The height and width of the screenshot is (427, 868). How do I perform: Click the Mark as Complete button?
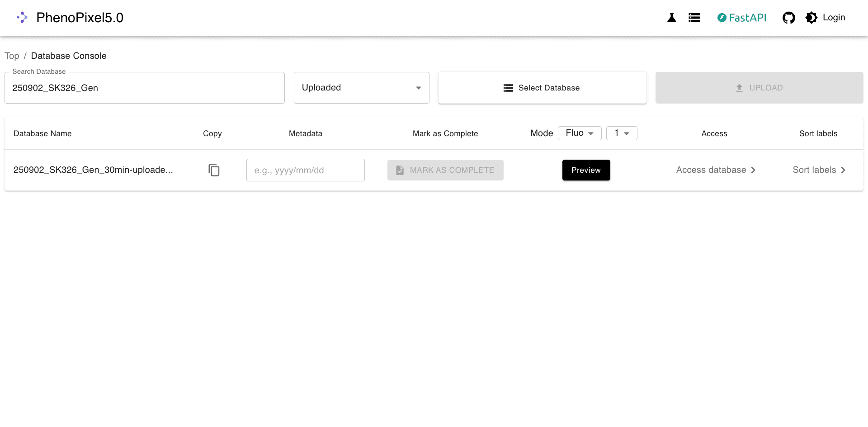445,170
